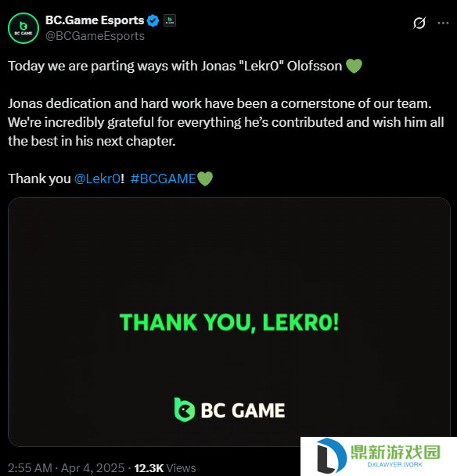The height and width of the screenshot is (476, 457).
Task: Open the 2:55 AM timestamp link
Action: [x=30, y=468]
